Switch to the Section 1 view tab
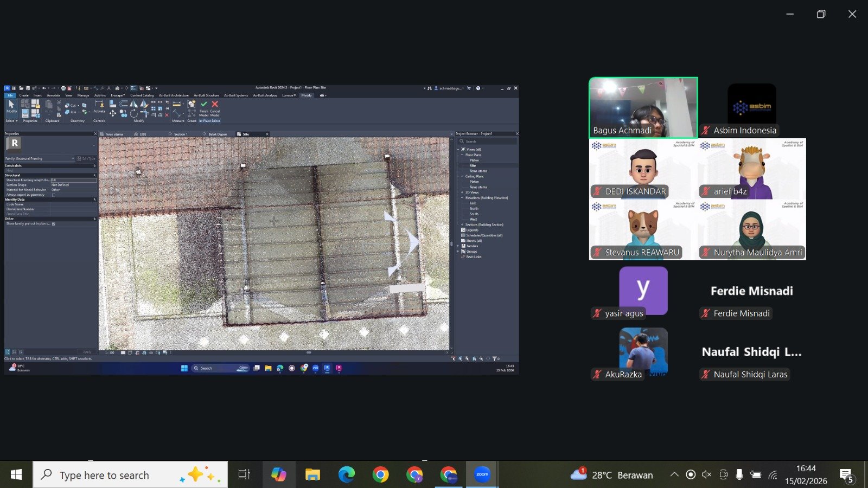 (x=181, y=134)
